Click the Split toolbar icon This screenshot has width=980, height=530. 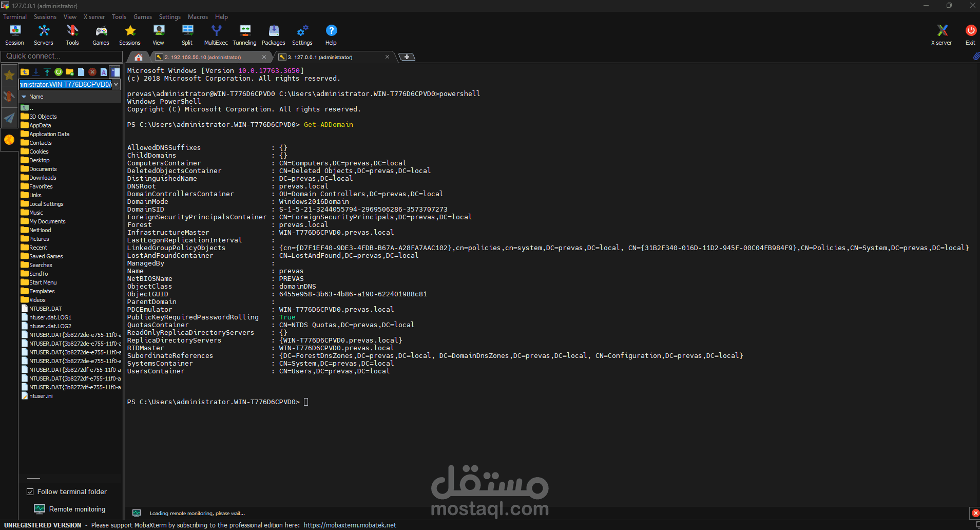(187, 35)
